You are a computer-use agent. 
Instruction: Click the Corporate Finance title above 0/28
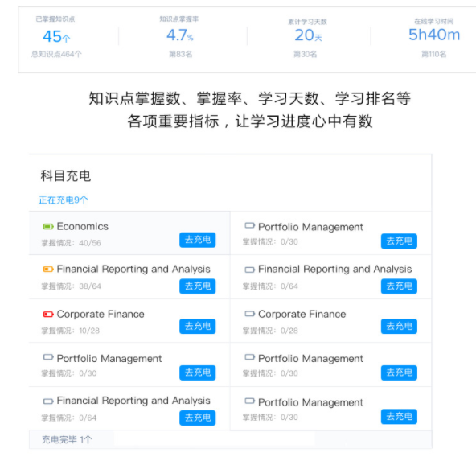[302, 314]
